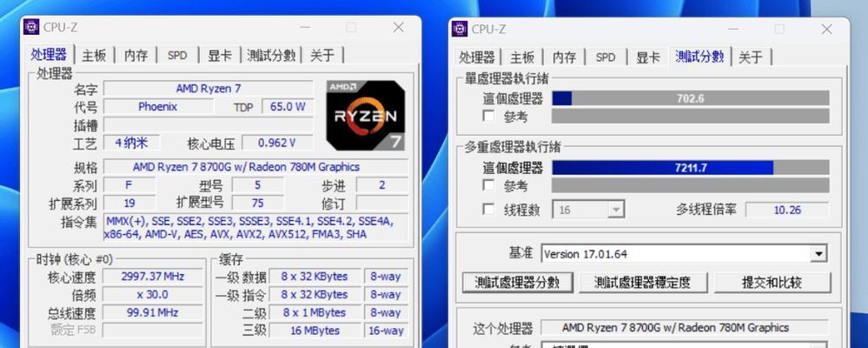Image resolution: width=868 pixels, height=348 pixels.
Task: Click the 4 纳米 process field
Action: [132, 143]
